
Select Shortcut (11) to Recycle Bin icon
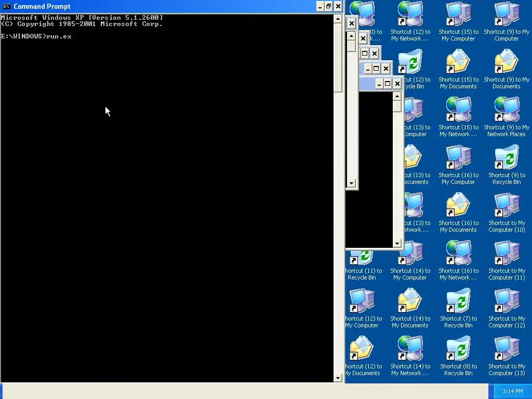pyautogui.click(x=363, y=265)
